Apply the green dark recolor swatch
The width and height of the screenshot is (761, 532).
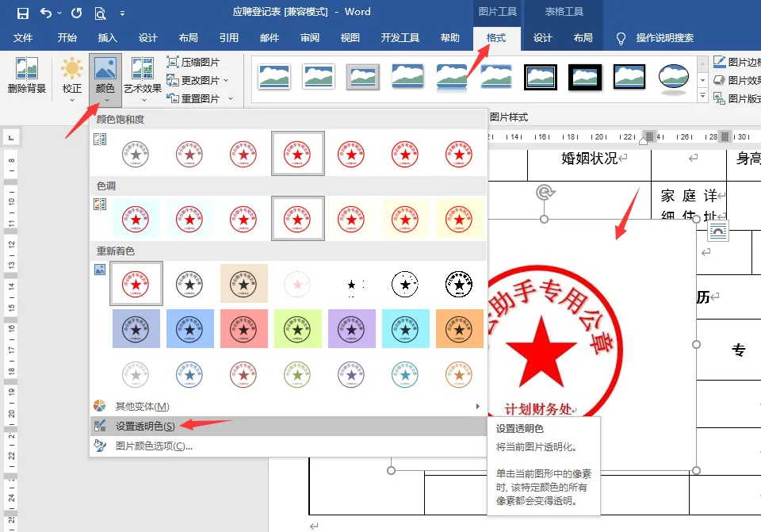pos(297,329)
